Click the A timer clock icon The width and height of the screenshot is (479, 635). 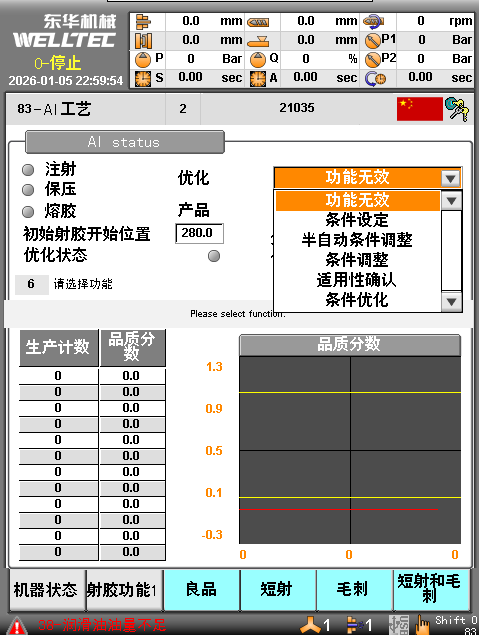click(258, 78)
